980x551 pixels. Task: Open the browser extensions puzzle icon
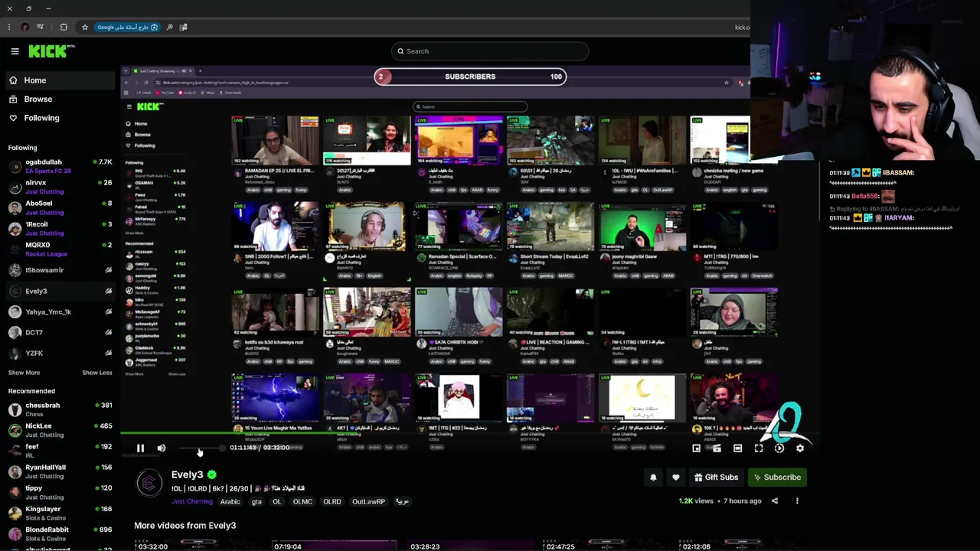point(64,27)
